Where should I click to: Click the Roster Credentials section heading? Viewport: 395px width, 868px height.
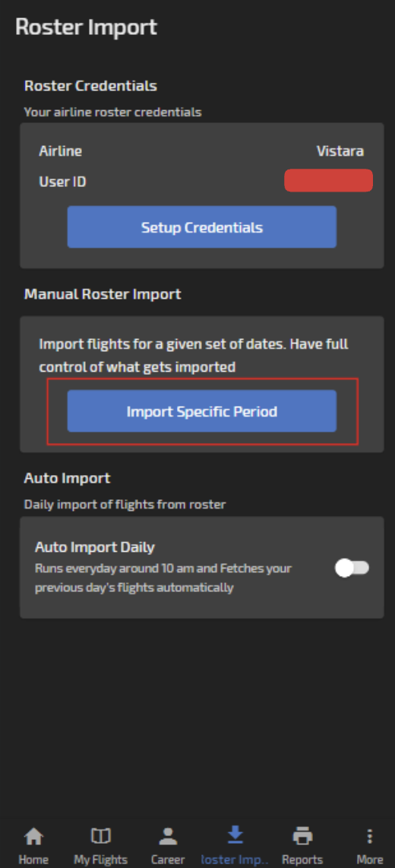pyautogui.click(x=90, y=86)
